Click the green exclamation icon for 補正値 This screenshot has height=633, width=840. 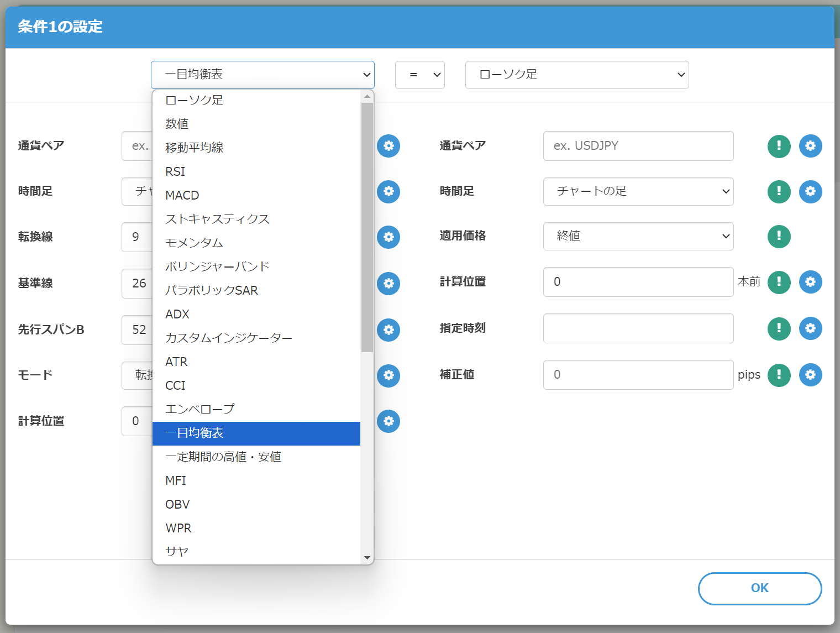[x=779, y=375]
